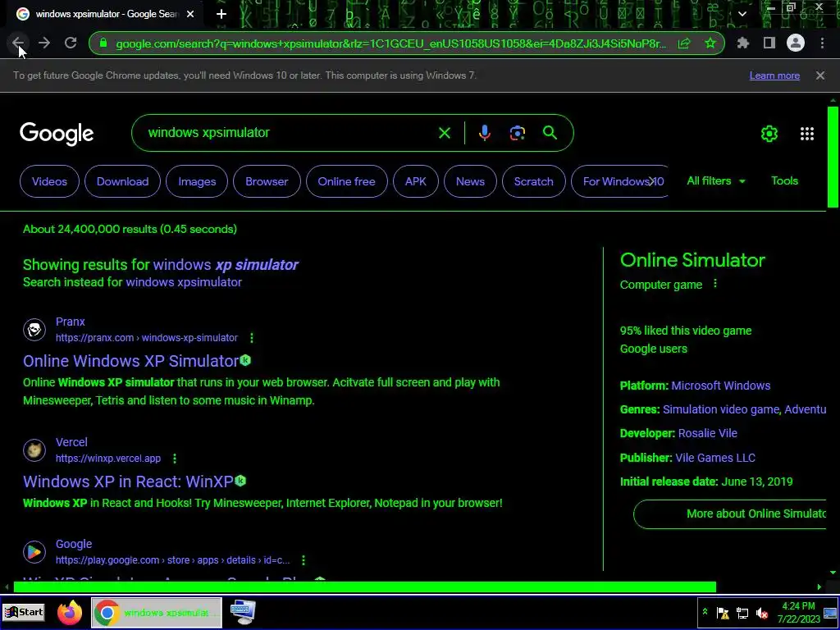Viewport: 840px width, 630px height.
Task: Switch to Images results
Action: tap(197, 181)
